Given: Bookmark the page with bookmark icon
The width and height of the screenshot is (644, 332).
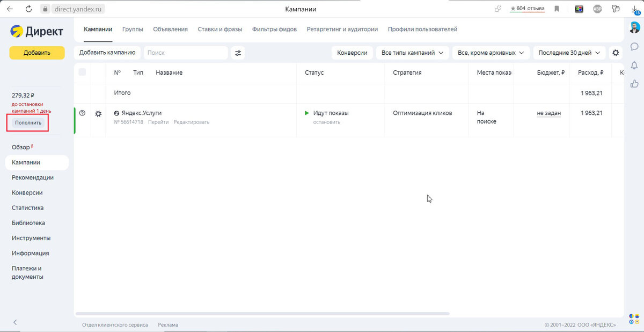Looking at the screenshot, I should pyautogui.click(x=557, y=9).
